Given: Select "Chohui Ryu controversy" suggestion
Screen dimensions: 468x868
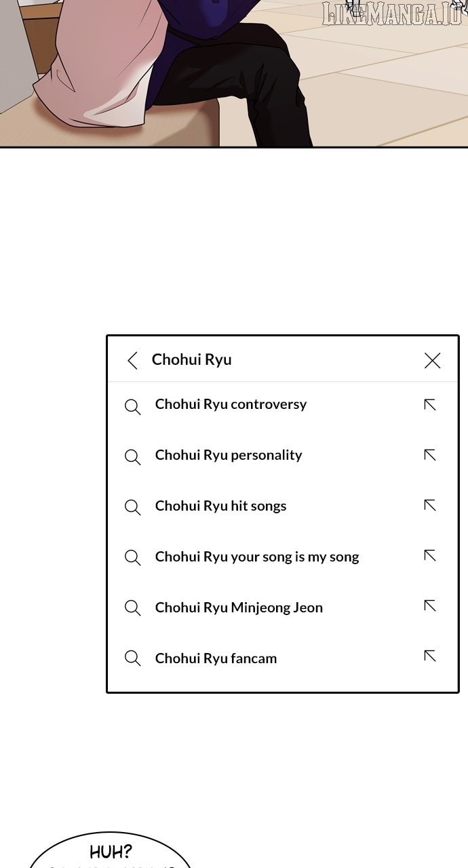Looking at the screenshot, I should pyautogui.click(x=231, y=404).
